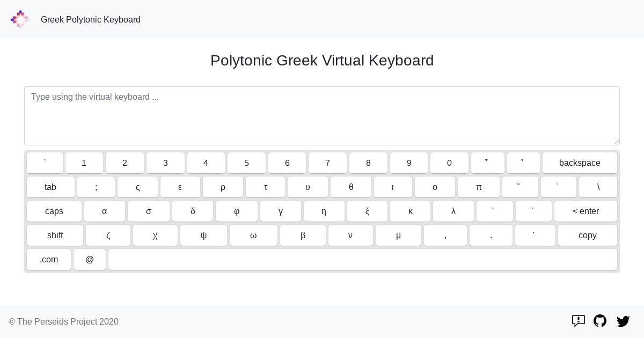644x338 pixels.
Task: Click the long spacebar key
Action: tap(363, 260)
